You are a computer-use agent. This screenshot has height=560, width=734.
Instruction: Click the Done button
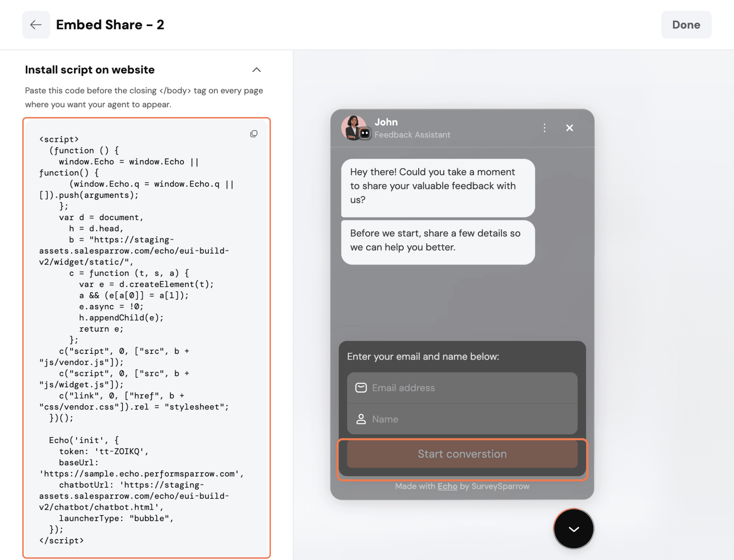(x=686, y=25)
